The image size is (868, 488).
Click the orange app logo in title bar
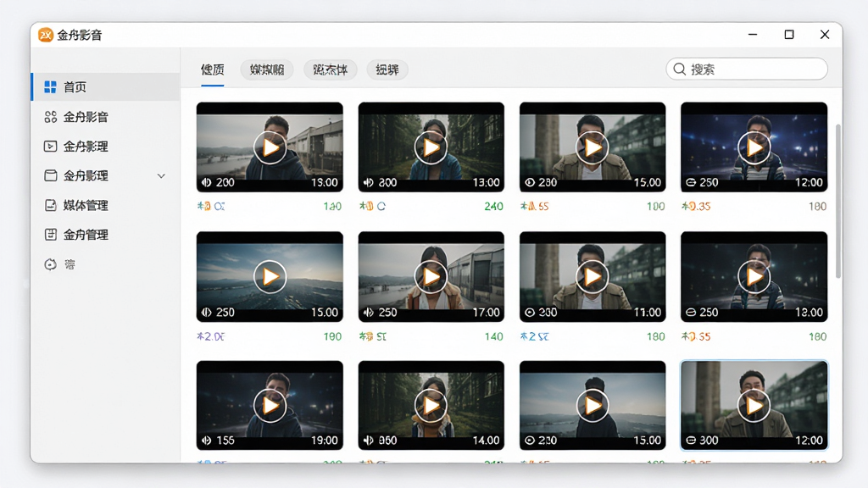[46, 35]
